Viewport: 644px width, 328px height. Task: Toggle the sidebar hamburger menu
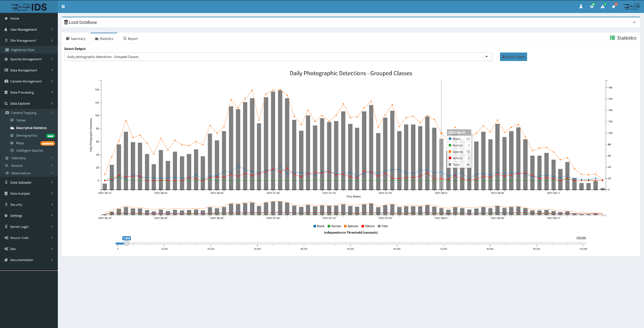63,6
